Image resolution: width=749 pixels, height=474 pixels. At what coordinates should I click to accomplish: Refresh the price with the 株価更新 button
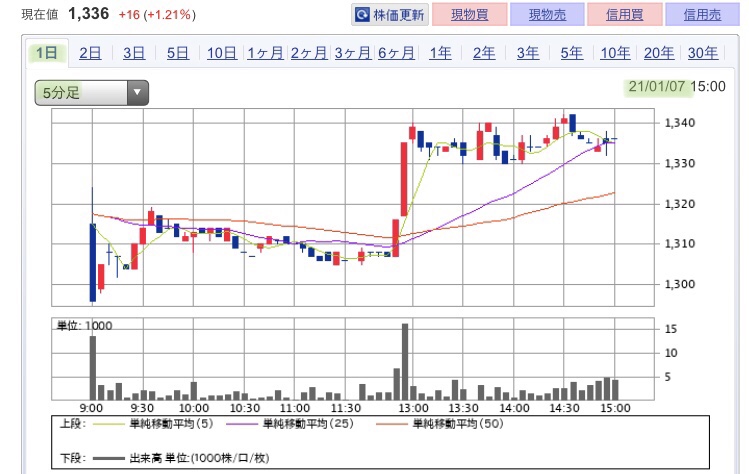pos(390,15)
